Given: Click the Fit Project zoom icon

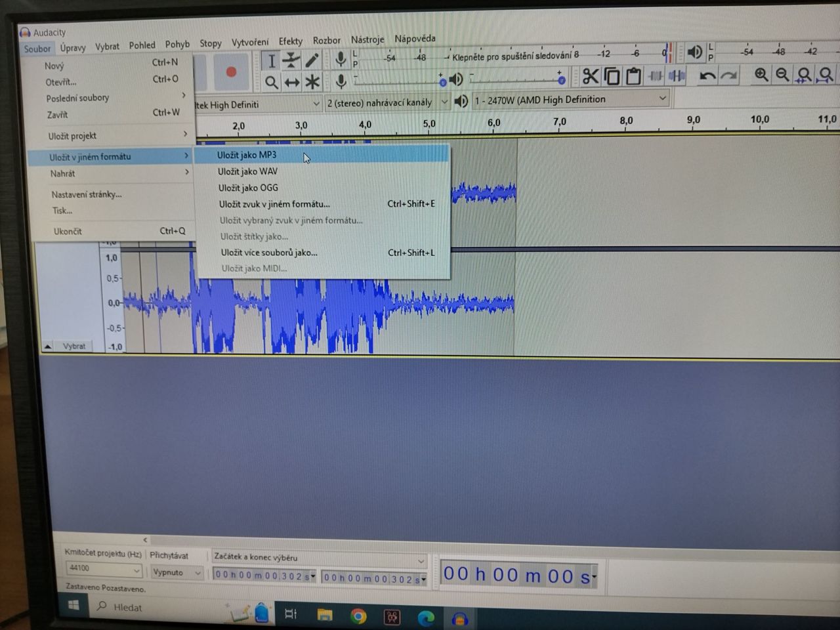Looking at the screenshot, I should tap(826, 74).
